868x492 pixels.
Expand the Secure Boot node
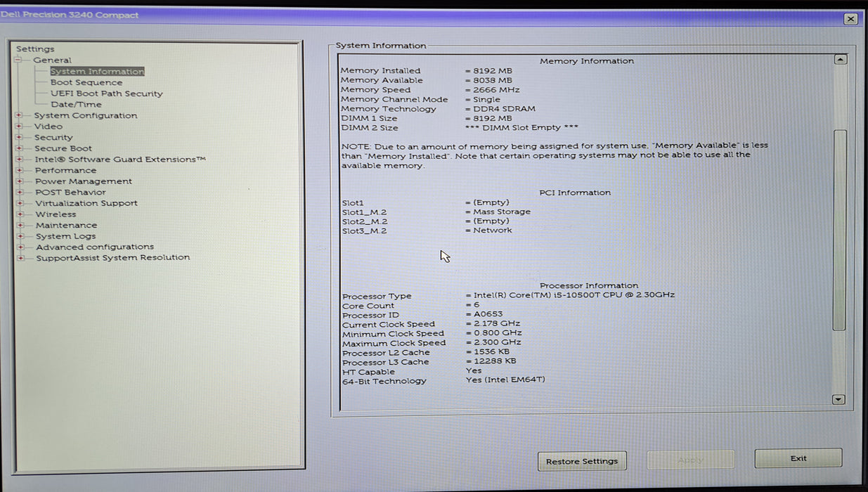pyautogui.click(x=19, y=148)
